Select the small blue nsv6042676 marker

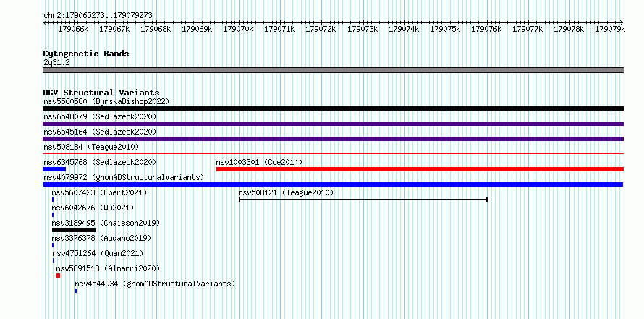tap(53, 215)
